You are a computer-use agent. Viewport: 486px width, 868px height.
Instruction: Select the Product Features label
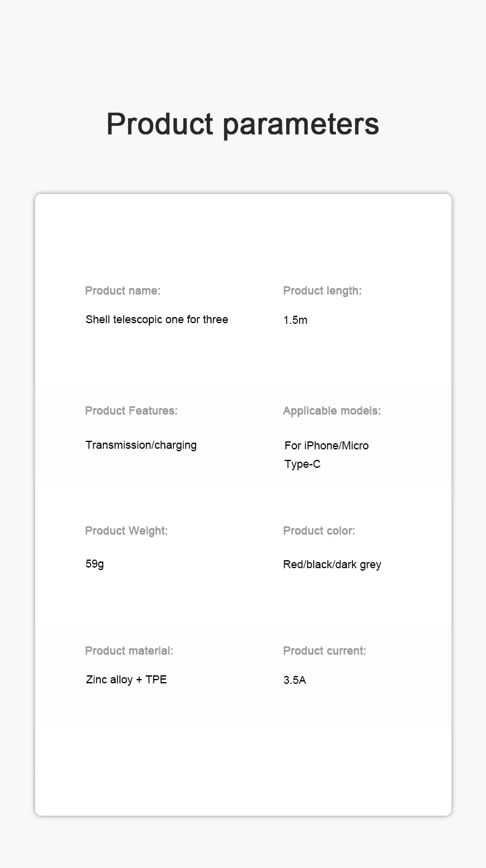tap(131, 411)
